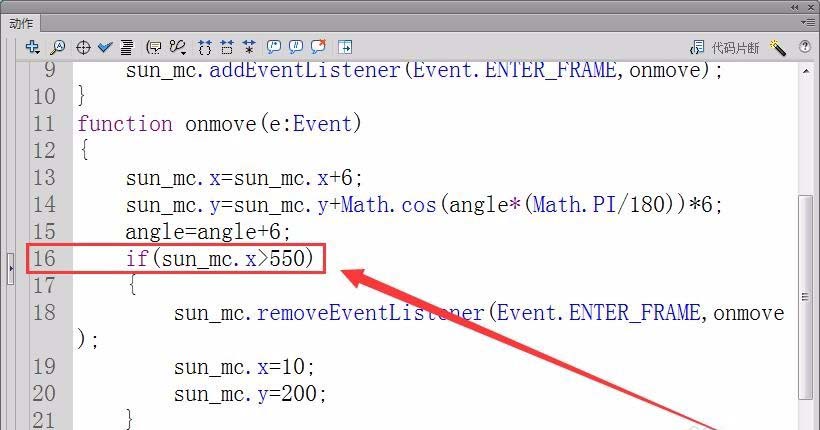This screenshot has width=820, height=430.
Task: Place cursor in 'sun_mc.x=sun_mc.x+6;' line
Action: (244, 178)
